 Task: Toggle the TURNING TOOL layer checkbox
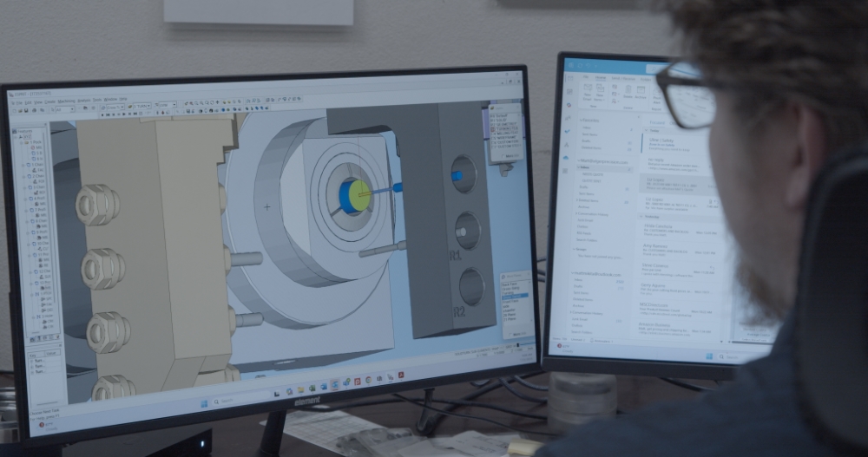click(493, 129)
